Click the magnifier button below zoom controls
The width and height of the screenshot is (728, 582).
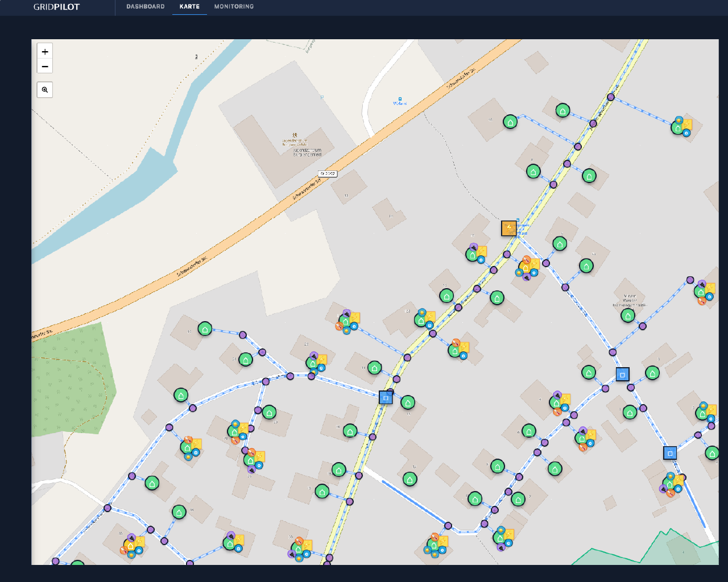[45, 90]
